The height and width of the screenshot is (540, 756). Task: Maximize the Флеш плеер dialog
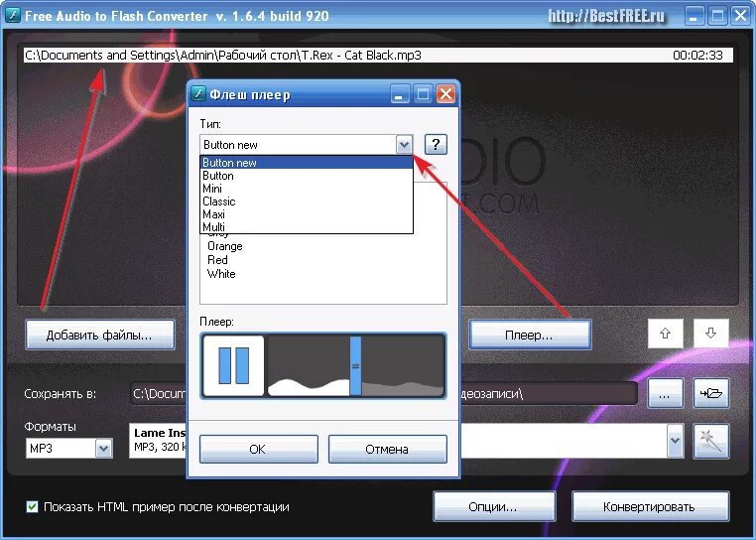(x=423, y=94)
